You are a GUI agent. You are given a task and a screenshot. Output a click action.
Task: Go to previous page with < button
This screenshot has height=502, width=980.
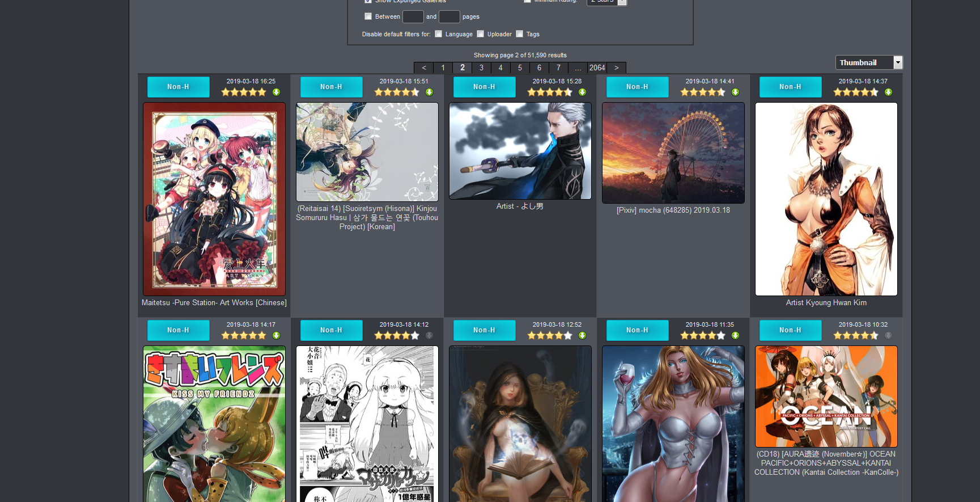(x=424, y=68)
